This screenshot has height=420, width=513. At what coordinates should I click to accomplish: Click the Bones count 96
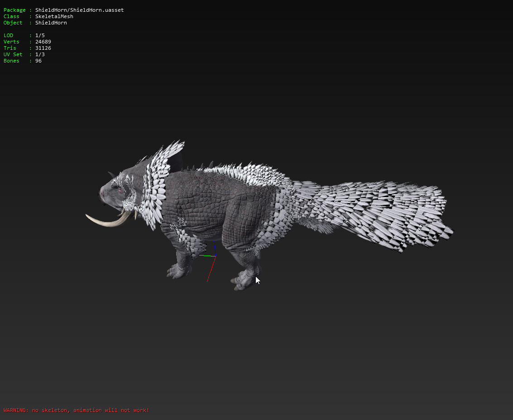click(x=38, y=61)
